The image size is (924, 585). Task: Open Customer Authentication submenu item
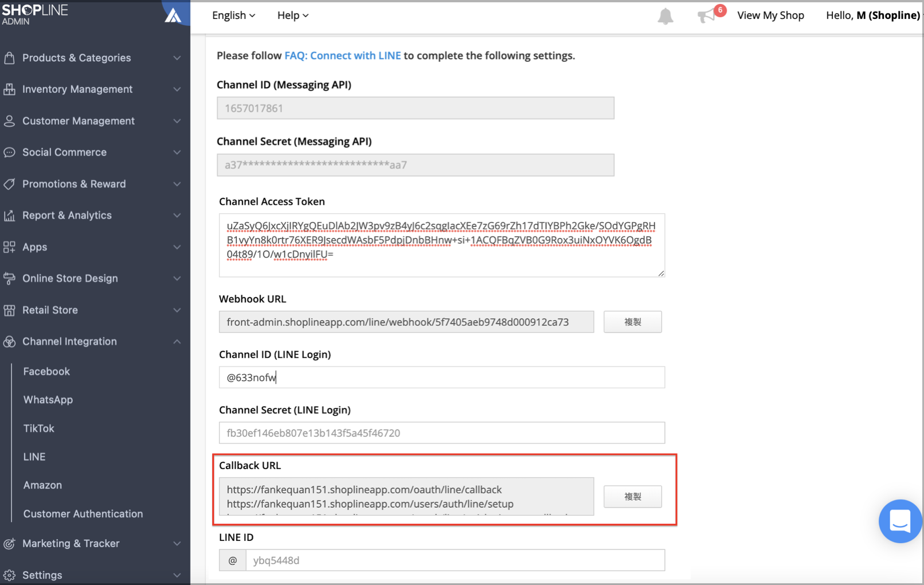click(83, 514)
